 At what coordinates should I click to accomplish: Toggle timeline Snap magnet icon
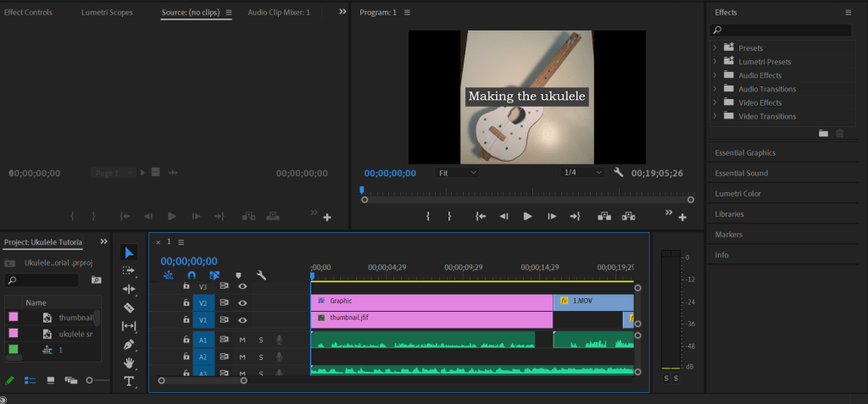pos(192,275)
